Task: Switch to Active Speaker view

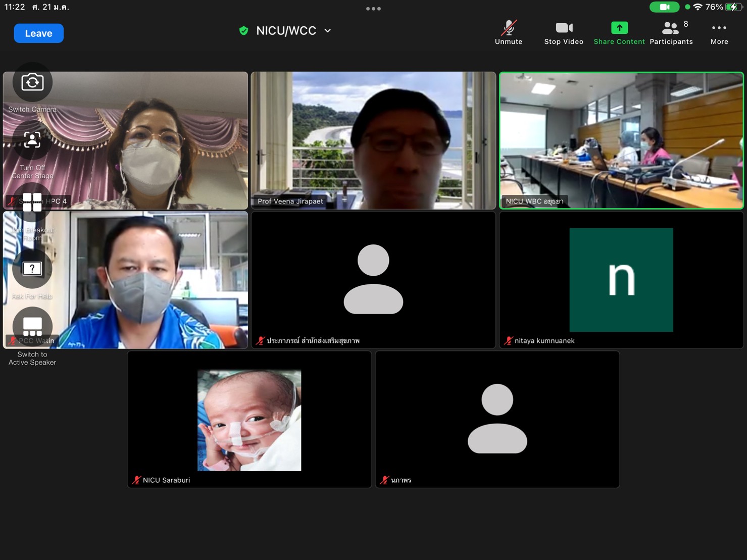Action: click(32, 327)
